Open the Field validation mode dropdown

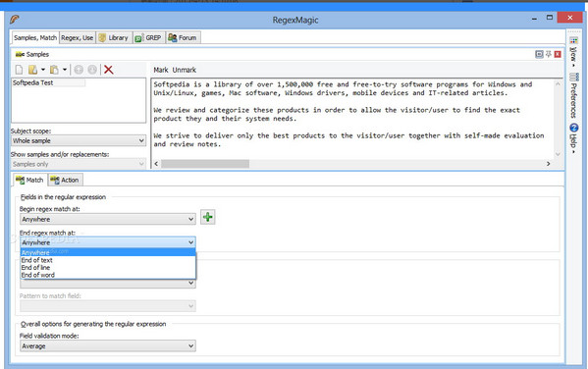point(108,345)
